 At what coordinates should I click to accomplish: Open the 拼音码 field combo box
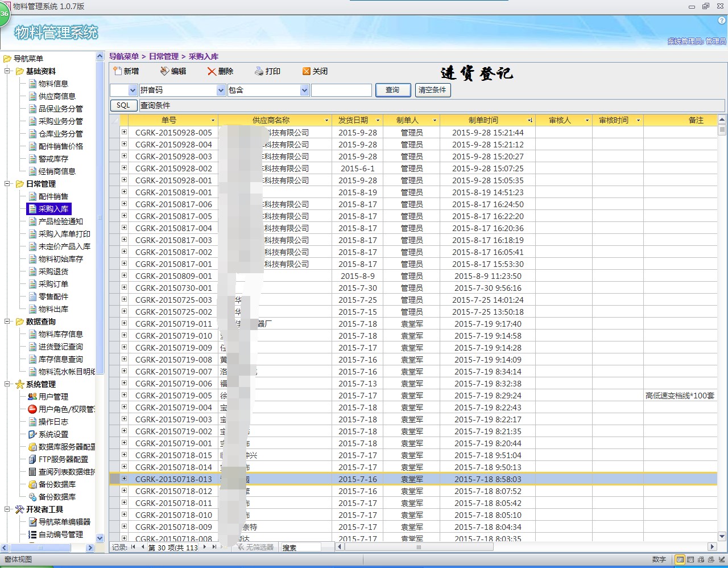coord(221,90)
